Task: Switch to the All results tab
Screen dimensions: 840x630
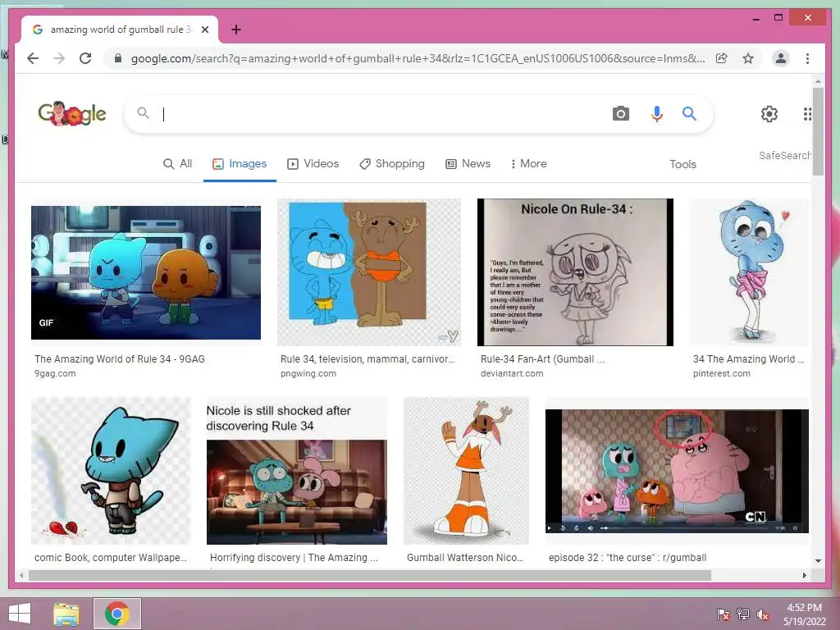Action: [x=177, y=164]
